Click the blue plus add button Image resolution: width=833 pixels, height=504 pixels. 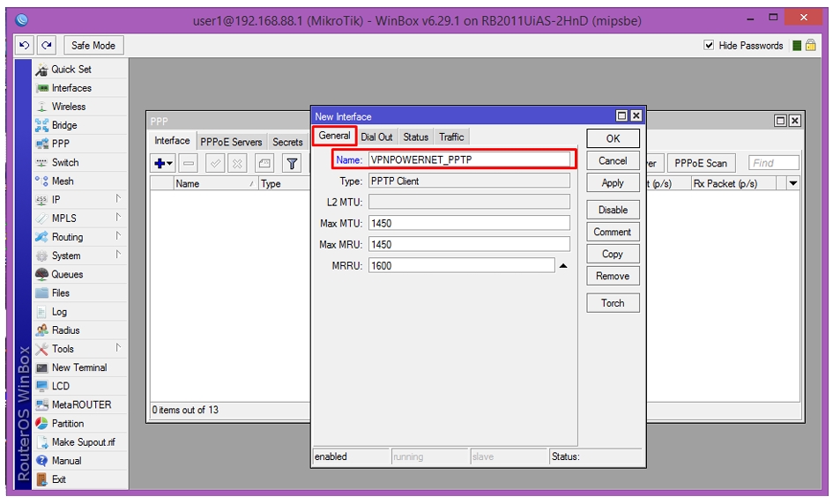click(x=163, y=164)
